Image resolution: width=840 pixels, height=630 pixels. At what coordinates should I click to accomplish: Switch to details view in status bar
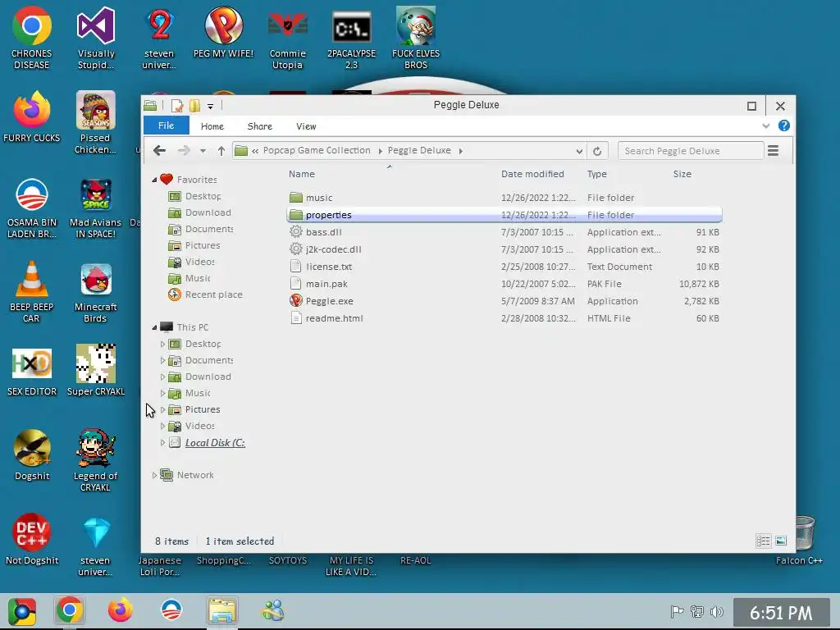coord(763,541)
